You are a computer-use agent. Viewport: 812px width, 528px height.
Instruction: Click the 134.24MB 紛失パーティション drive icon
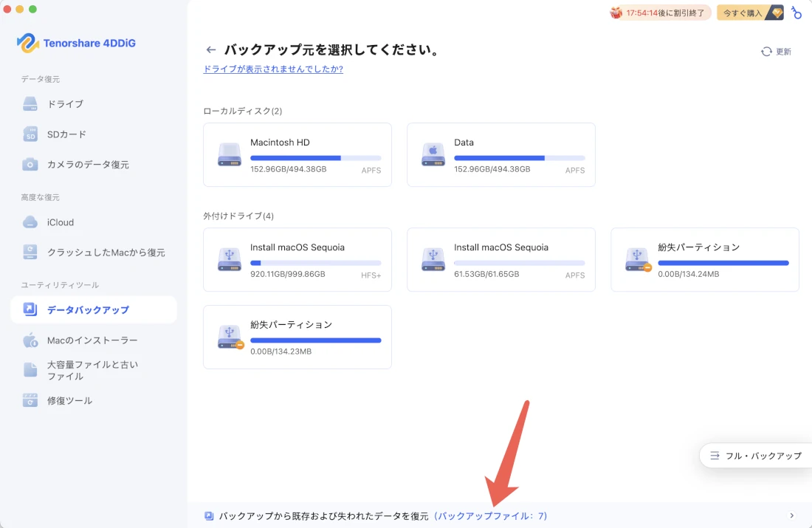click(x=638, y=260)
